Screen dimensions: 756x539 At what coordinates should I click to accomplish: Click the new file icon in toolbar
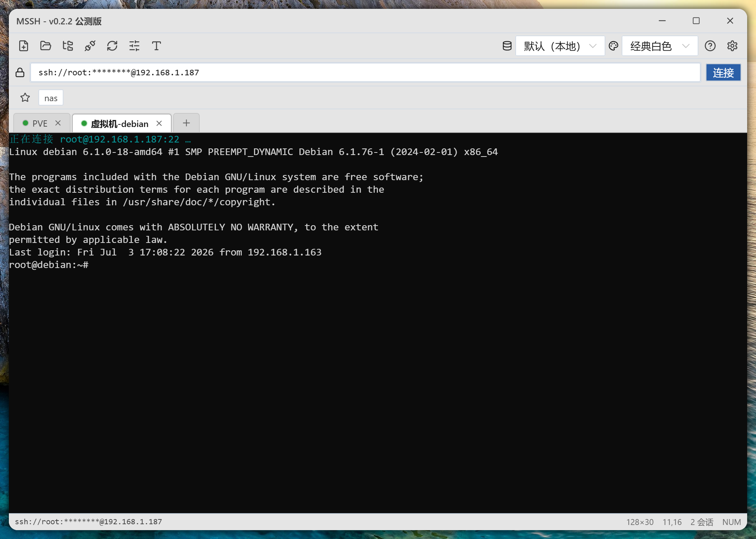[x=24, y=46]
